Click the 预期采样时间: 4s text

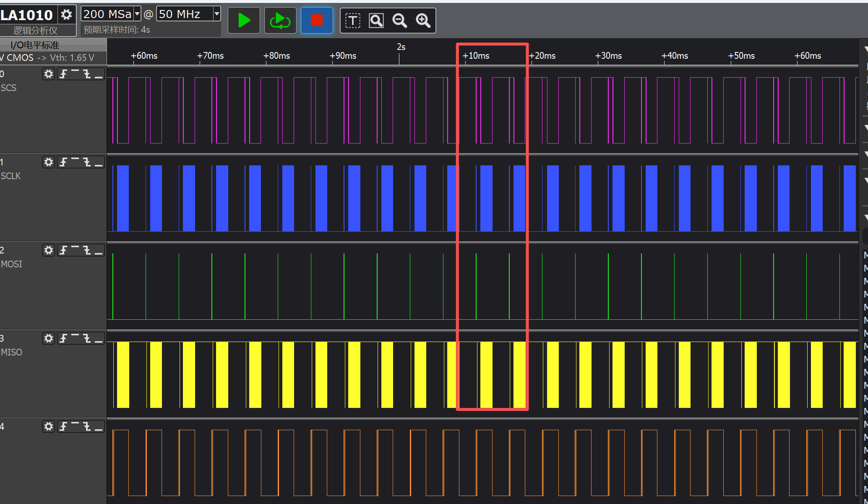(x=117, y=30)
